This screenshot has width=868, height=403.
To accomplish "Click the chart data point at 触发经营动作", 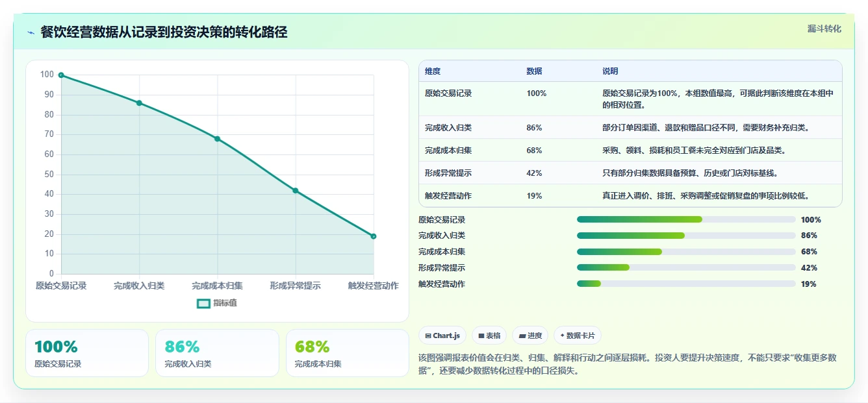I will pos(374,236).
